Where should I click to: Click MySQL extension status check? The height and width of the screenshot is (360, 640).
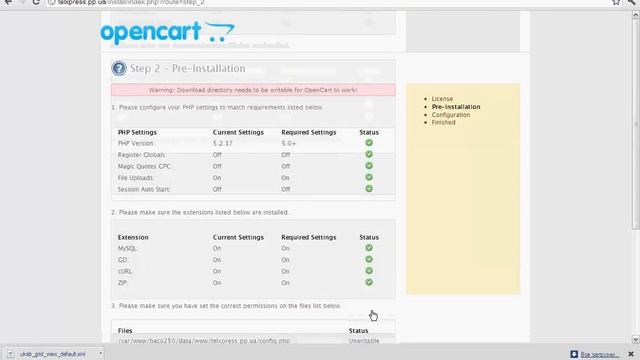pyautogui.click(x=369, y=248)
